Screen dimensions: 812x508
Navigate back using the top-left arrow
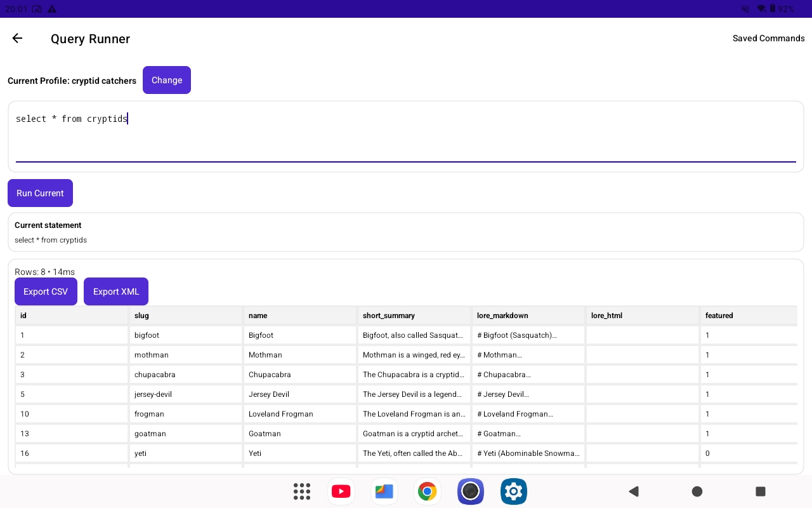coord(17,38)
